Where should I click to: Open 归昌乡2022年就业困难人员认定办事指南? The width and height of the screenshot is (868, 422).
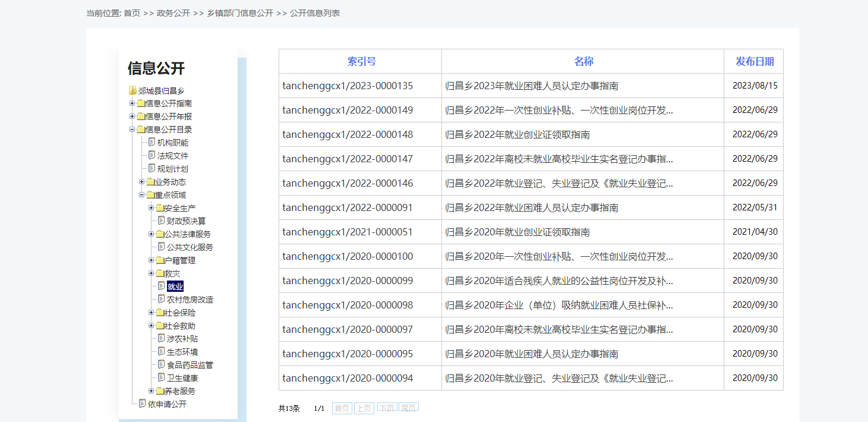(x=532, y=207)
